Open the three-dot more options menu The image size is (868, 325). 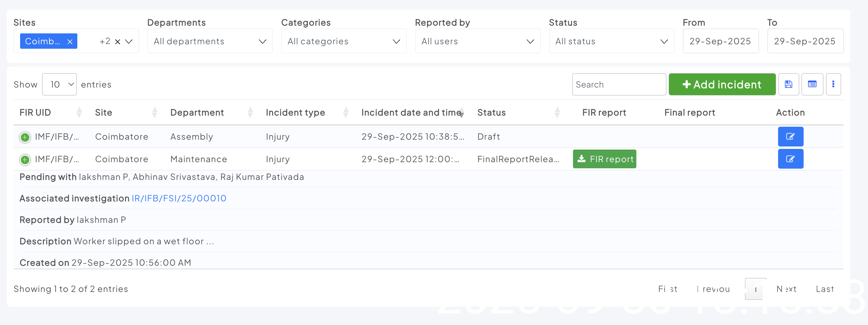[x=833, y=84]
